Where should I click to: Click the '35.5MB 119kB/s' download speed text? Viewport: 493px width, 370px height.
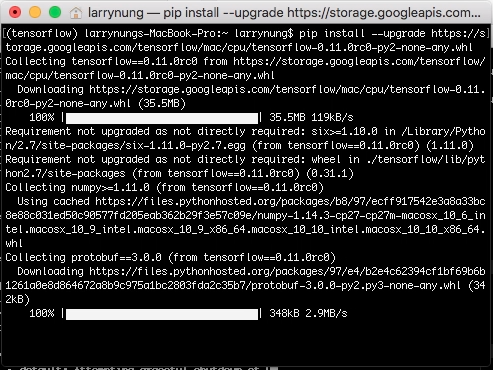tap(311, 118)
